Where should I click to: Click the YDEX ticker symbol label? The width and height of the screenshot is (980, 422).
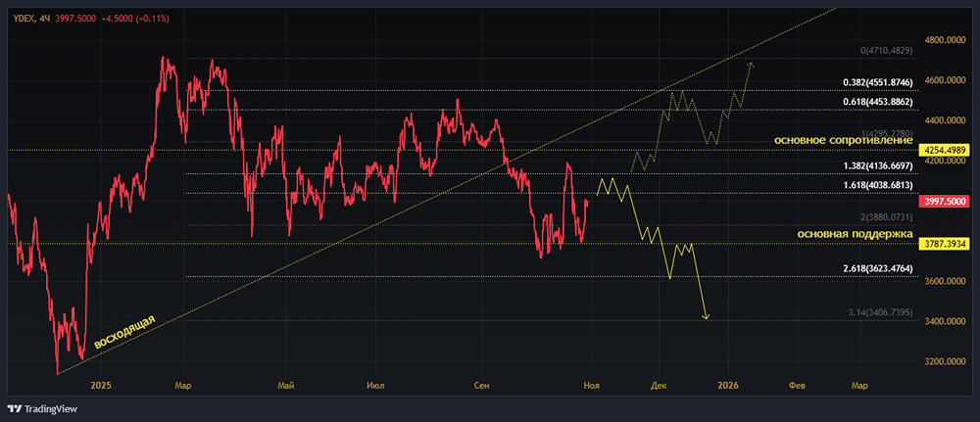pos(22,19)
